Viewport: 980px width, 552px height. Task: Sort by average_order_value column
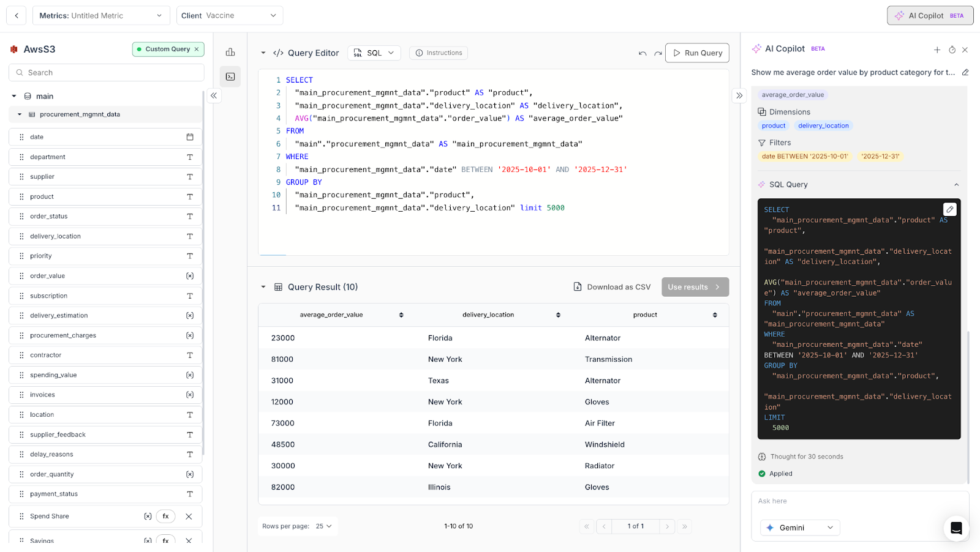point(401,315)
